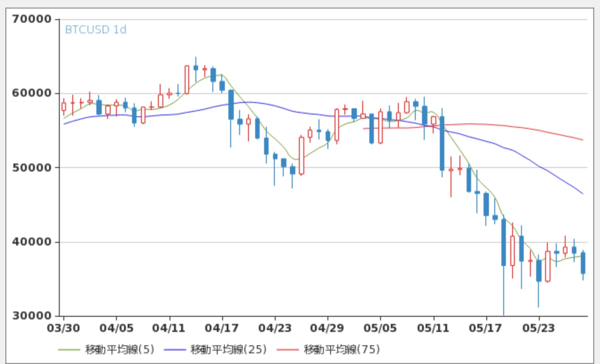
Task: Click the candlestick with wick reaching 30000
Action: (504, 243)
